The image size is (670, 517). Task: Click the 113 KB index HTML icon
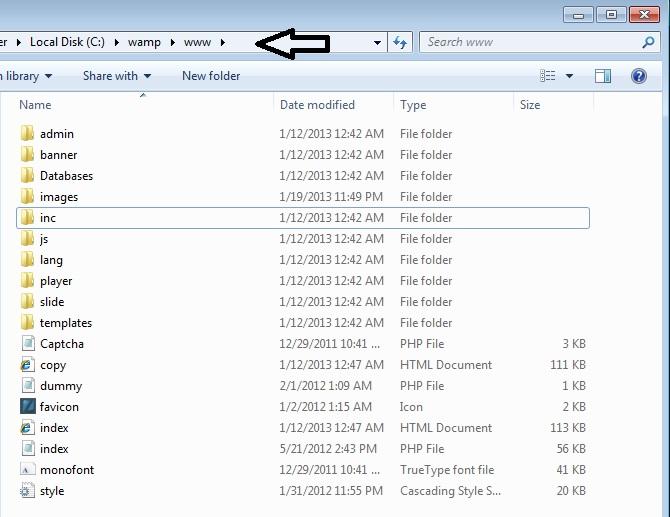pyautogui.click(x=27, y=427)
